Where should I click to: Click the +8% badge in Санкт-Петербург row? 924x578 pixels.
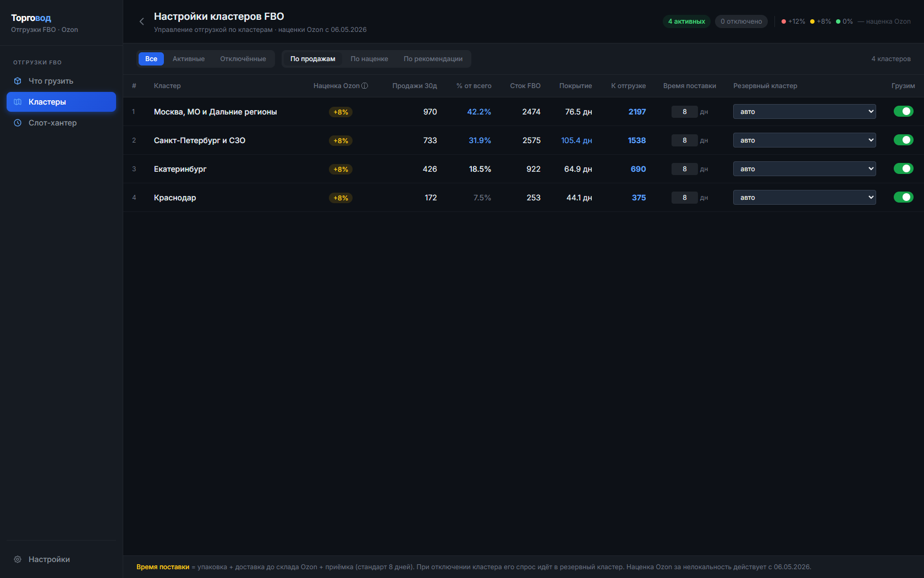pos(341,140)
